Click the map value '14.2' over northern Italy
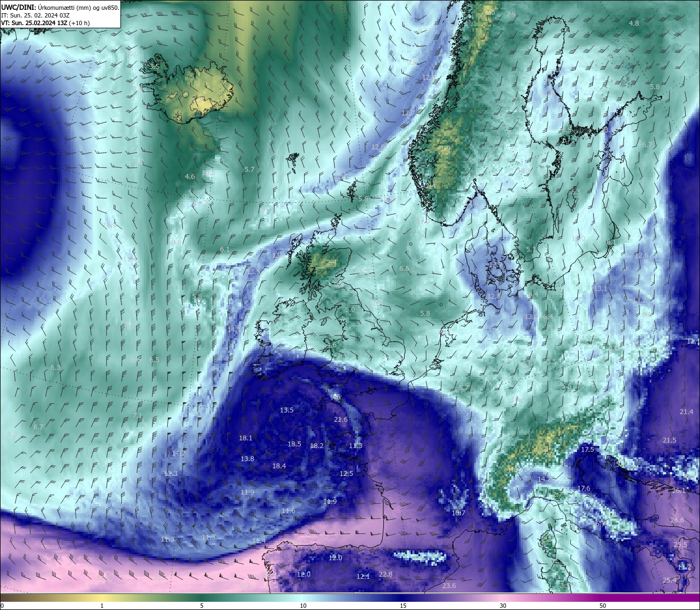Viewport: 700px width, 610px height. (544, 479)
